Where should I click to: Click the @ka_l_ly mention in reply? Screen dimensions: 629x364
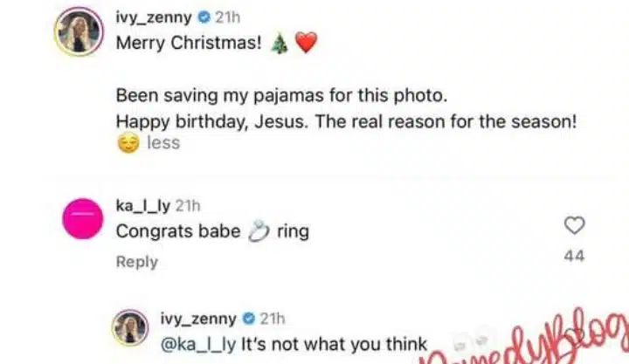point(197,344)
